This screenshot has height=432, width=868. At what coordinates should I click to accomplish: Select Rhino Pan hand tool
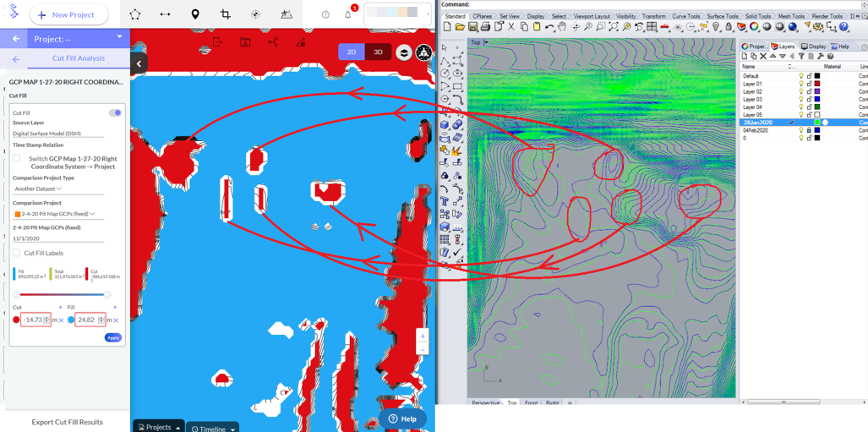tap(562, 26)
